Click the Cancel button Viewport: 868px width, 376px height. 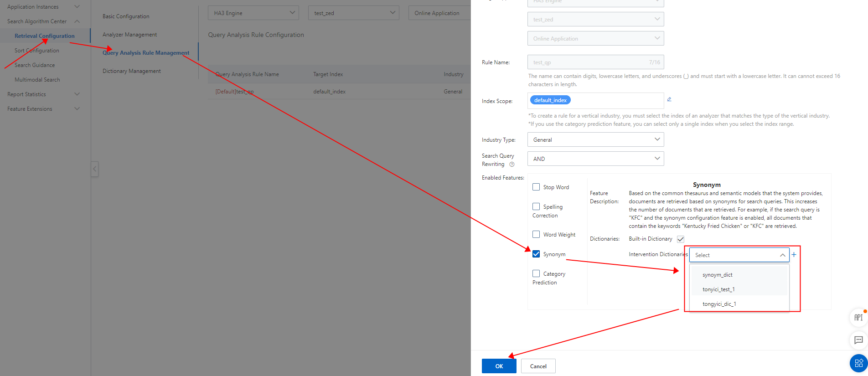[x=538, y=366]
